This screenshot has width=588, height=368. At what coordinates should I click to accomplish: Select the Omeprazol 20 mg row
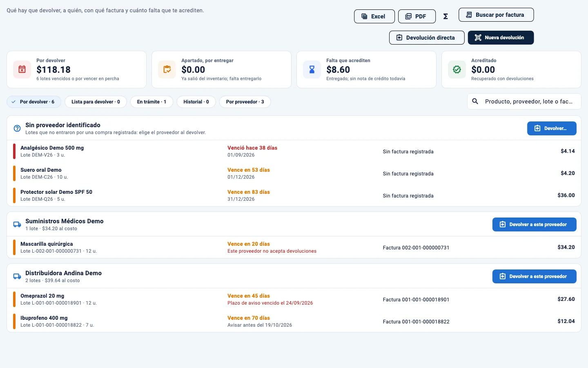(294, 299)
